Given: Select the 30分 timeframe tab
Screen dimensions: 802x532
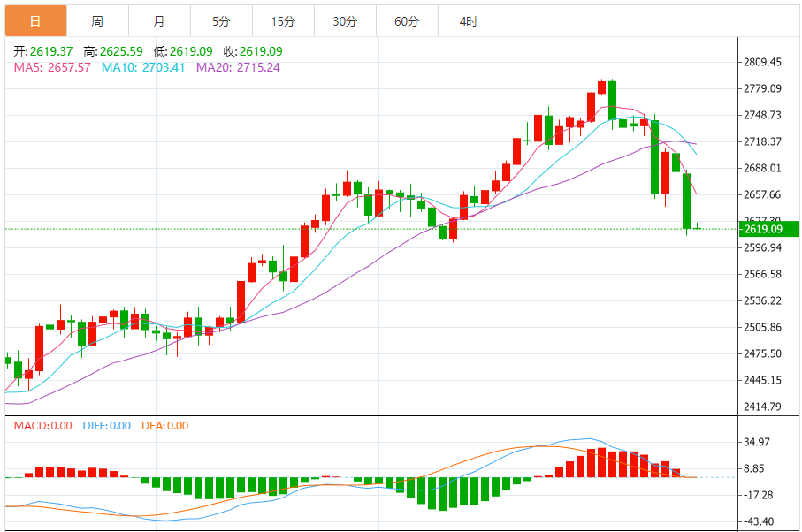Looking at the screenshot, I should click(x=345, y=21).
